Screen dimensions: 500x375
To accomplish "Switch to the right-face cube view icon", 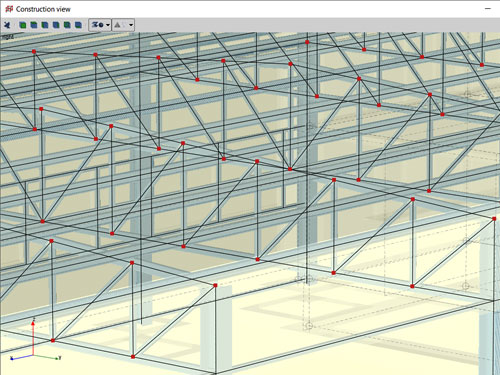I will [56, 25].
